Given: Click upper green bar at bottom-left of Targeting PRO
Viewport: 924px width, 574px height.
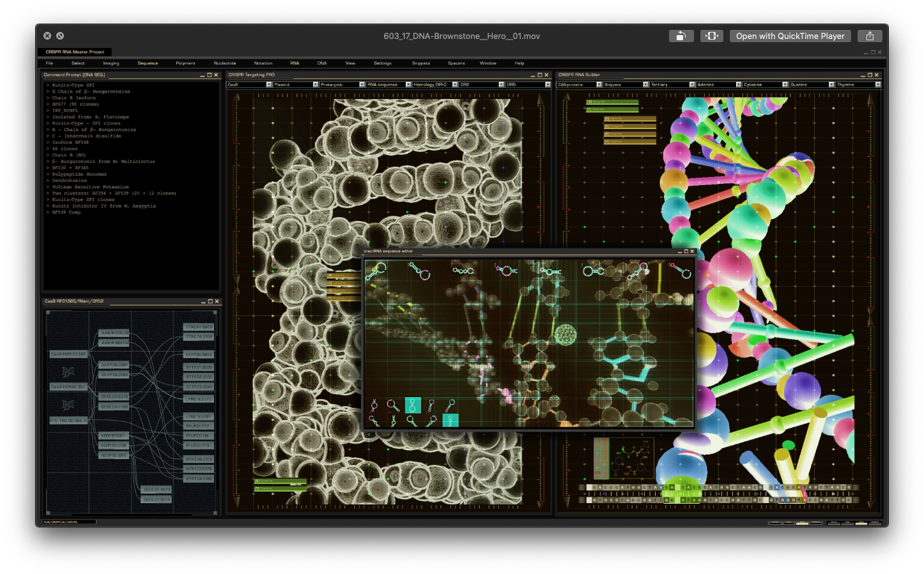Looking at the screenshot, I should click(x=280, y=481).
